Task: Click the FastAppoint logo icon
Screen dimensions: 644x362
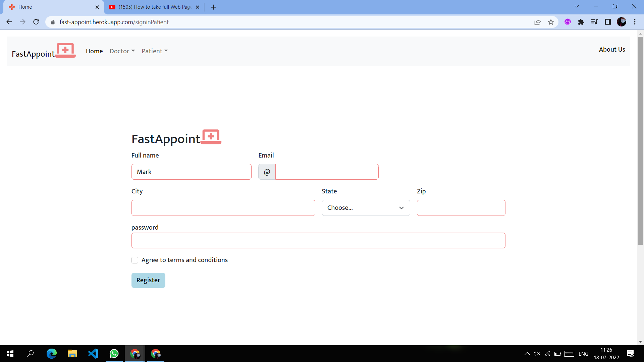Action: point(65,50)
